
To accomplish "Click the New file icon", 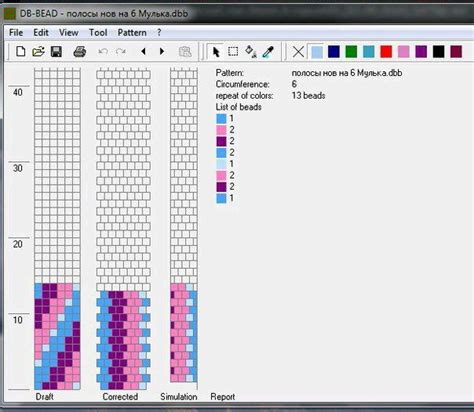I will point(21,52).
